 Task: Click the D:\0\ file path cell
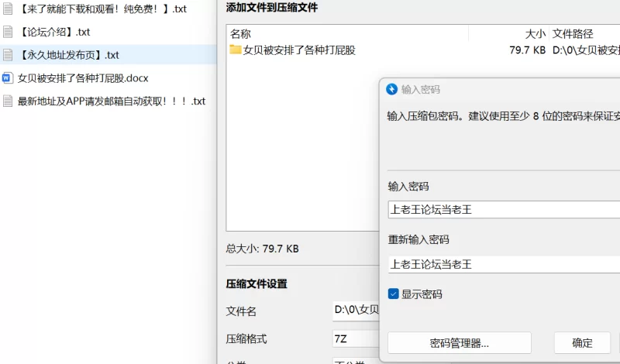point(586,50)
